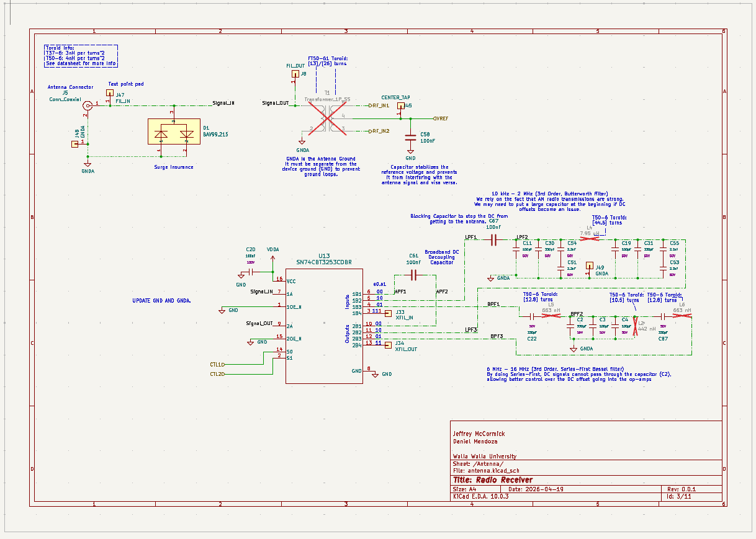Select the C4 shunt capacitor
This screenshot has width=756, height=539.
[615, 326]
